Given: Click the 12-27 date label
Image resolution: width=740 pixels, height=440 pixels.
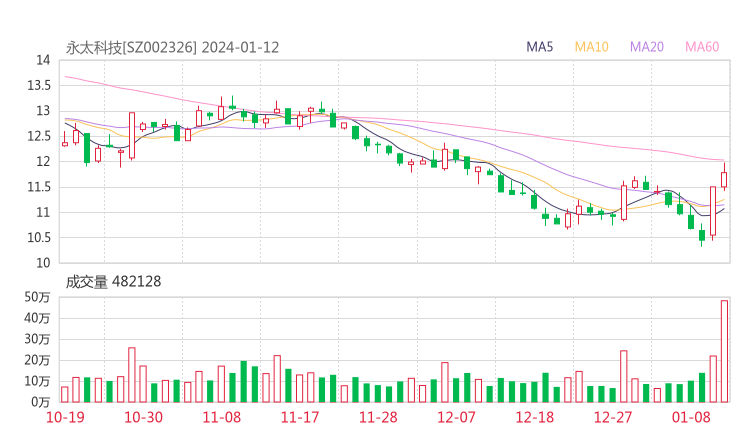Looking at the screenshot, I should (613, 417).
